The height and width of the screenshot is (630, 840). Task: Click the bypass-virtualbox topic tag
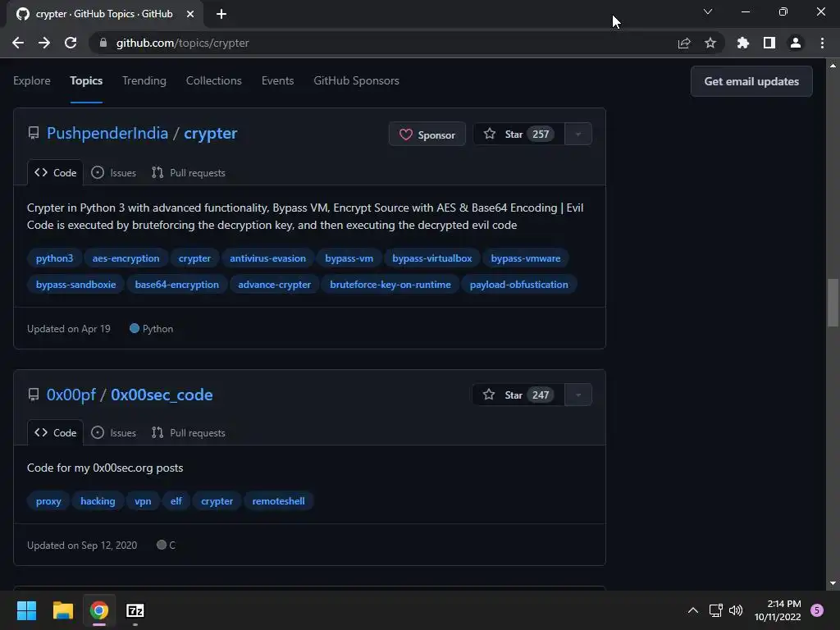coord(431,258)
